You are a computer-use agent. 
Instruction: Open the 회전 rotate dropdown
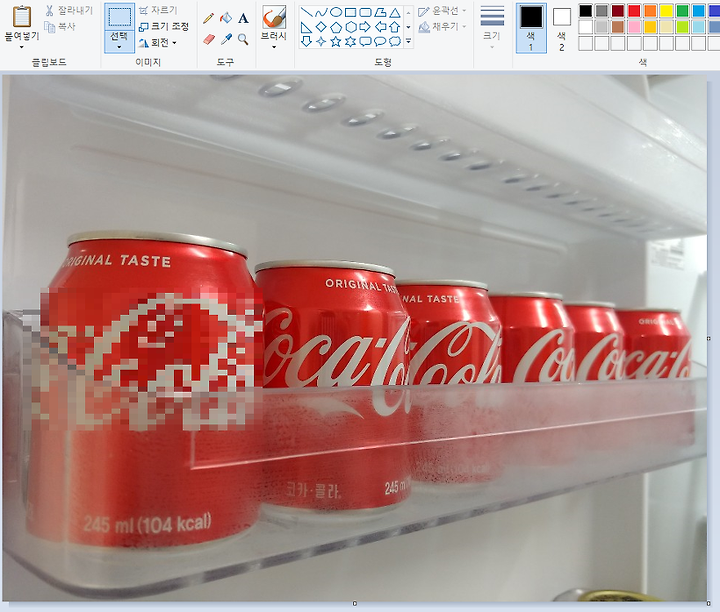click(x=174, y=43)
